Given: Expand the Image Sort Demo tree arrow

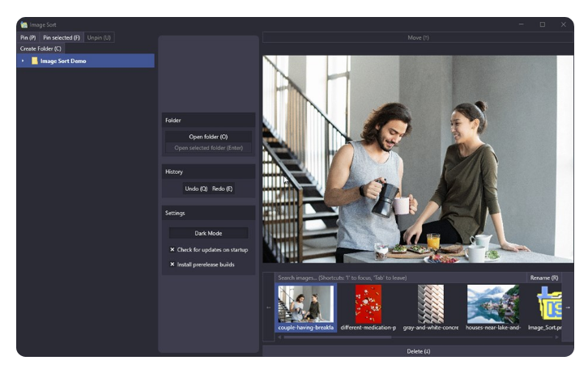Looking at the screenshot, I should (x=23, y=61).
